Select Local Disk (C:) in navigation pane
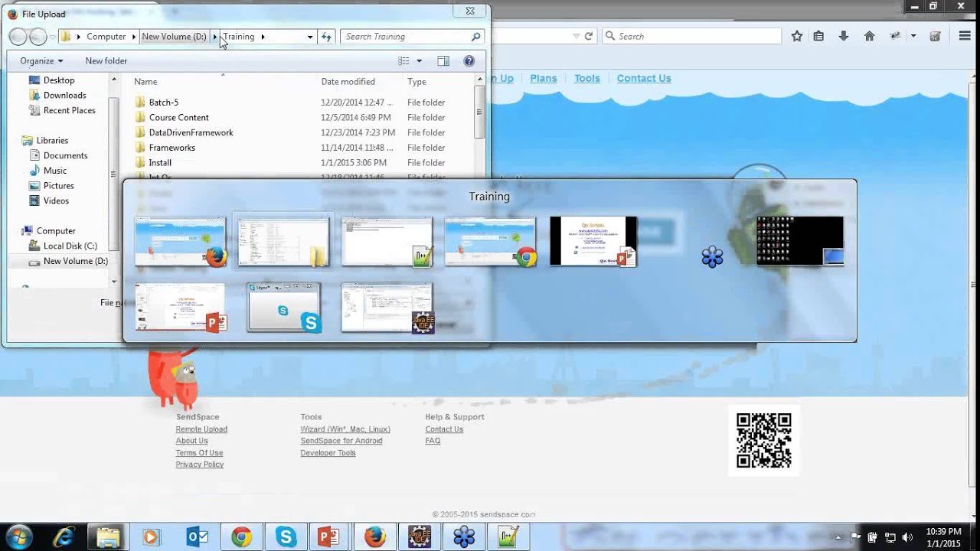Screen dimensions: 980x551 click(x=70, y=246)
